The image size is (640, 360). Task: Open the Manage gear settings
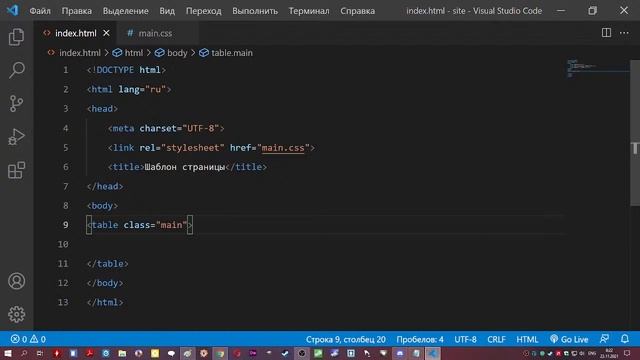tap(16, 314)
